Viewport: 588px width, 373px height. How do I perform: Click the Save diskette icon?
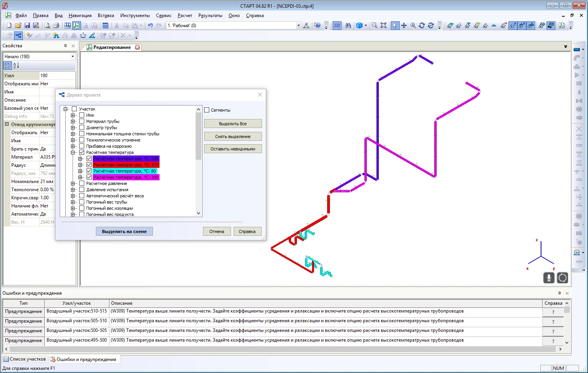click(27, 26)
